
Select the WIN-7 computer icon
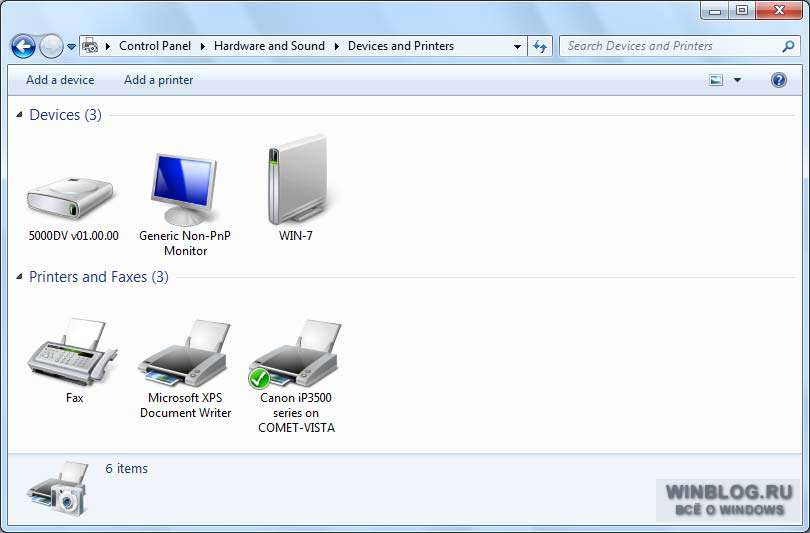coord(298,180)
